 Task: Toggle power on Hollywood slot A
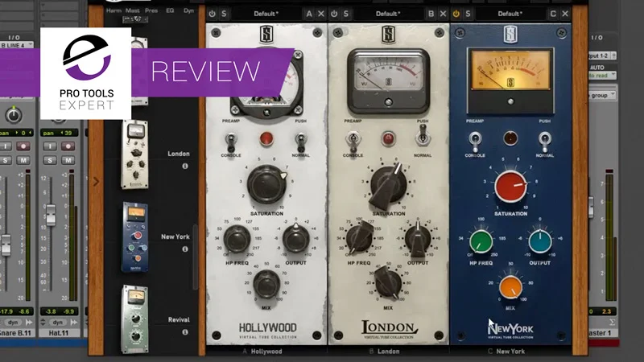click(x=212, y=14)
